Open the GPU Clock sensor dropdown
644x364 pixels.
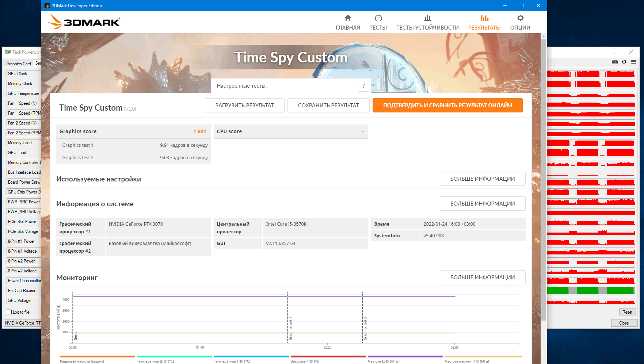click(24, 74)
